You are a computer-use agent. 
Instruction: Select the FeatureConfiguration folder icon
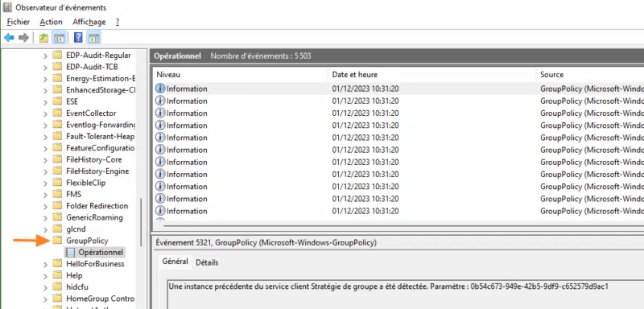57,148
